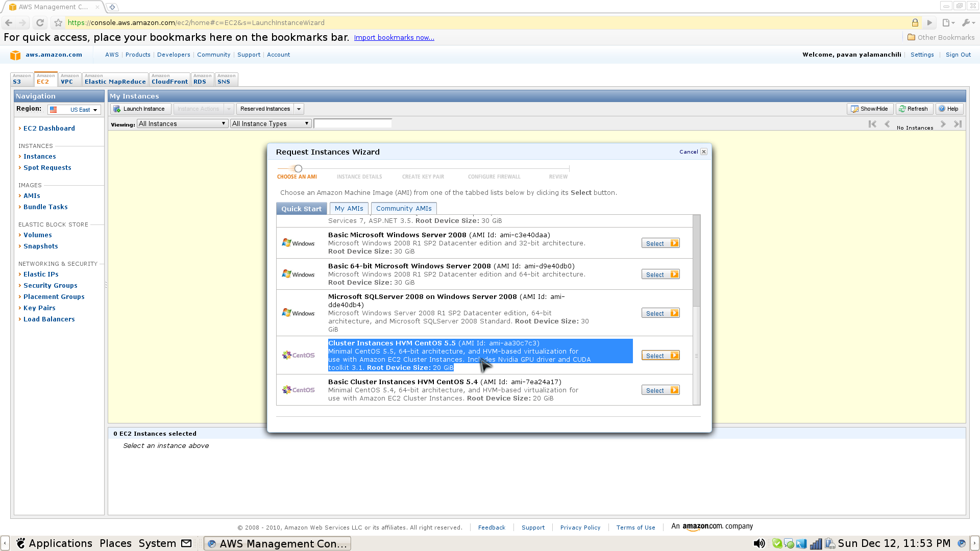Image resolution: width=980 pixels, height=551 pixels.
Task: Select Basic 64-bit Windows Server 2008 AMI
Action: [x=660, y=274]
